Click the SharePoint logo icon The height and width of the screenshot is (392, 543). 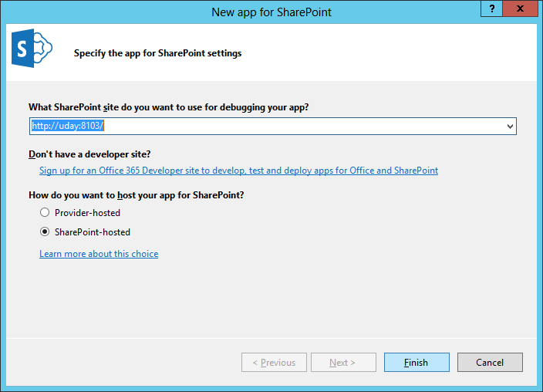(x=32, y=48)
